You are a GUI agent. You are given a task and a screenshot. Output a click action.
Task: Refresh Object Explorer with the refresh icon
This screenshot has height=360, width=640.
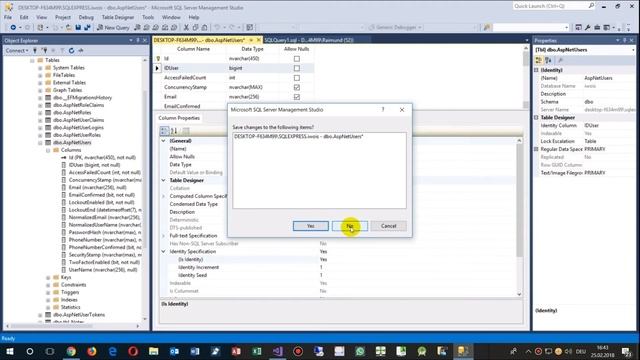(x=71, y=51)
